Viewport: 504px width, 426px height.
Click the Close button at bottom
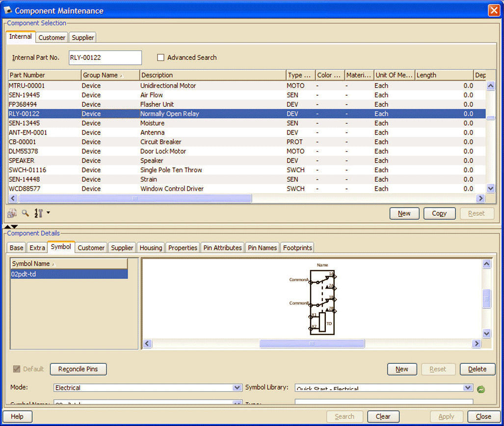[x=483, y=416]
